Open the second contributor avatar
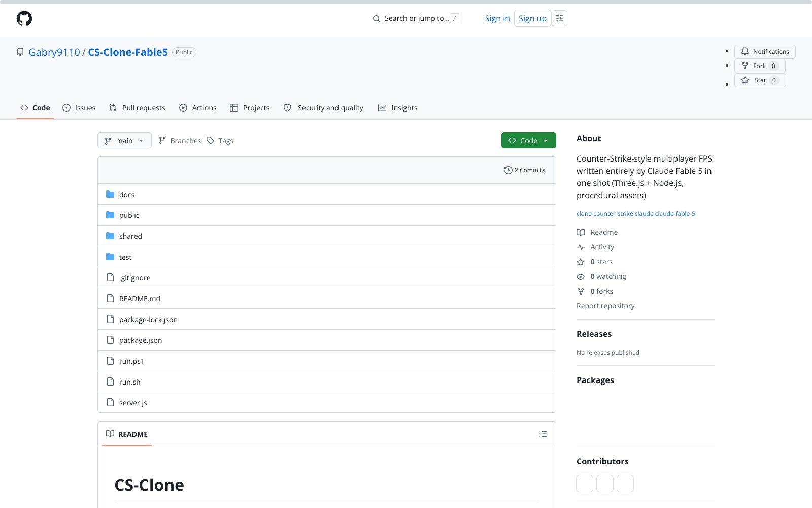The image size is (812, 508). tap(605, 484)
